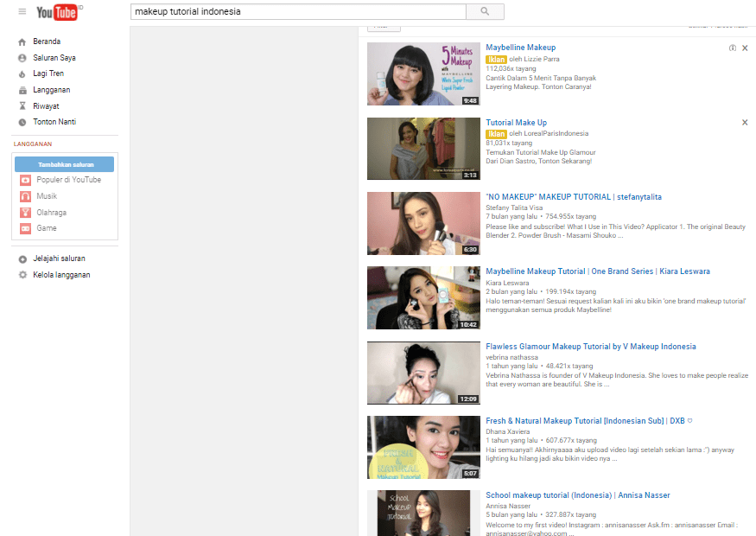Go to Lagi Tren page
Image resolution: width=756 pixels, height=536 pixels.
click(48, 73)
